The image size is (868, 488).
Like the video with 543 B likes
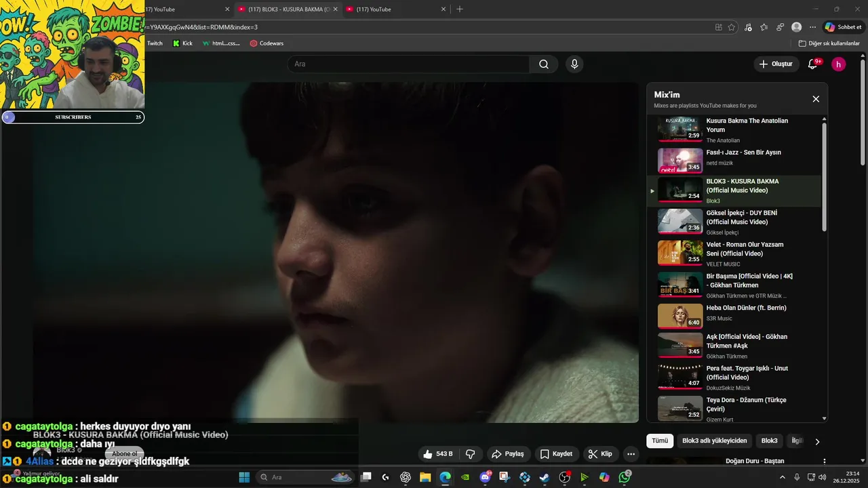pyautogui.click(x=437, y=454)
